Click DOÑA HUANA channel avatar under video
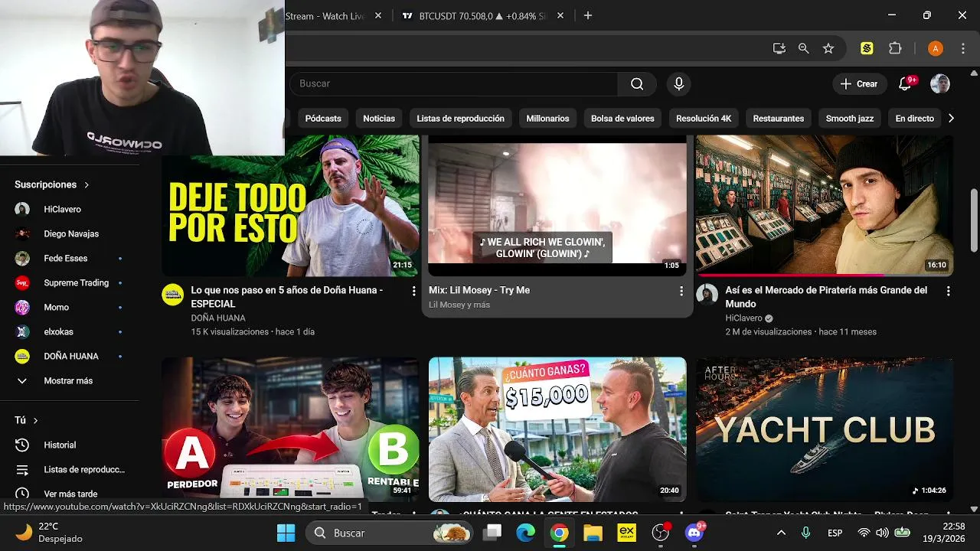This screenshot has height=551, width=980. pos(173,295)
